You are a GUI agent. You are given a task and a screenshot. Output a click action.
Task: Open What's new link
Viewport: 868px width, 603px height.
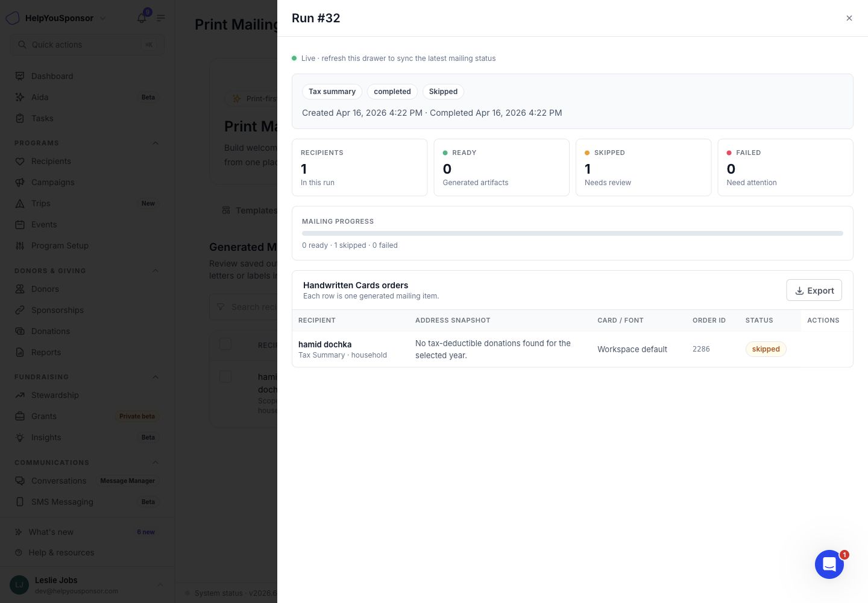(x=87, y=532)
